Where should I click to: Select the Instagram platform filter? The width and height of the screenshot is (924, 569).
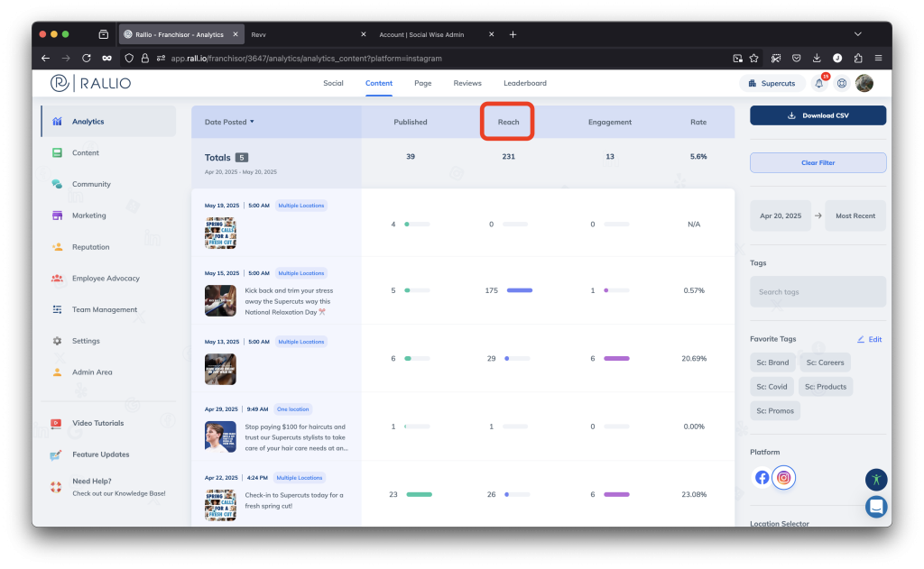click(784, 477)
